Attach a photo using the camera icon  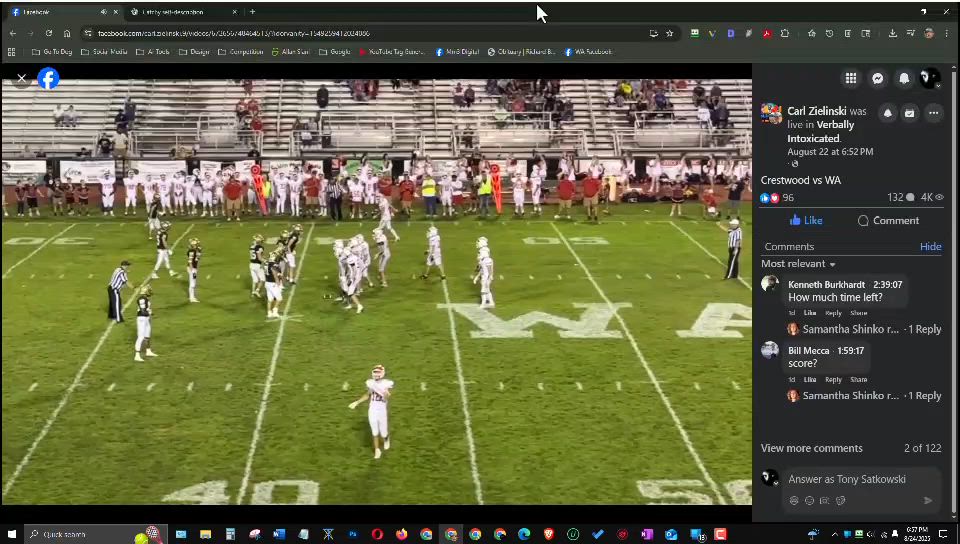(x=825, y=501)
